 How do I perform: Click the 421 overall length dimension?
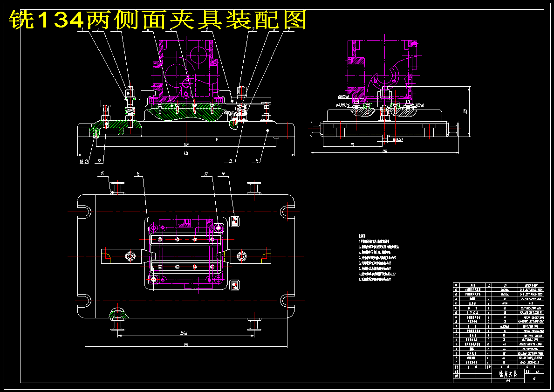pos(186,153)
